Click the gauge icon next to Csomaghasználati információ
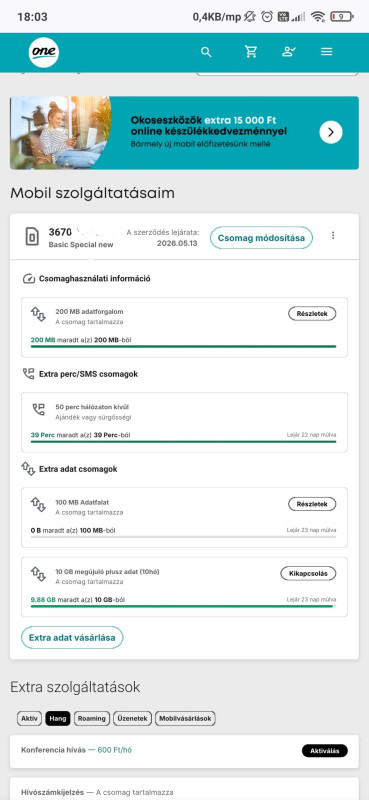 pyautogui.click(x=28, y=279)
